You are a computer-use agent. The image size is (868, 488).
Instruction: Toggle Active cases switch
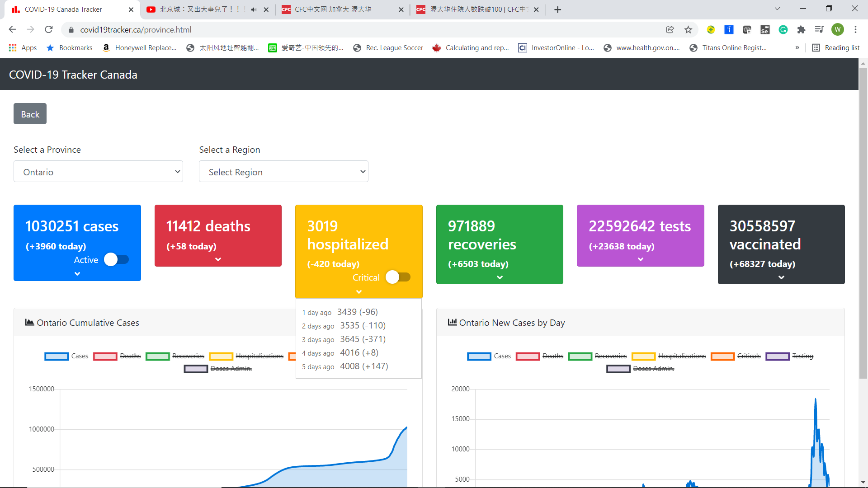(x=117, y=259)
